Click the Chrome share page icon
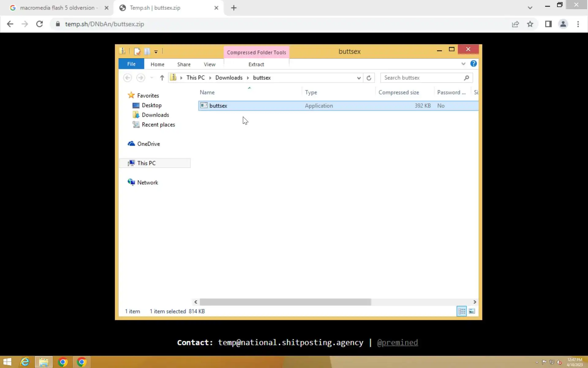The image size is (588, 368). [515, 24]
